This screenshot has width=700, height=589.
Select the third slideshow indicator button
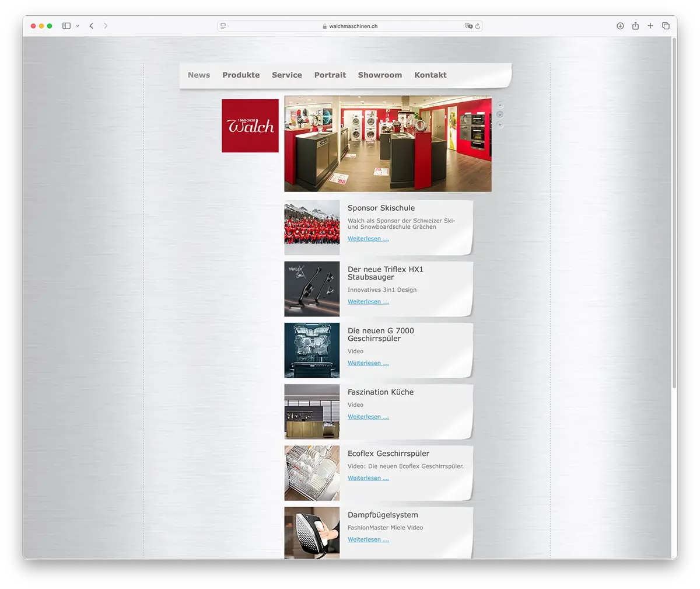point(500,124)
